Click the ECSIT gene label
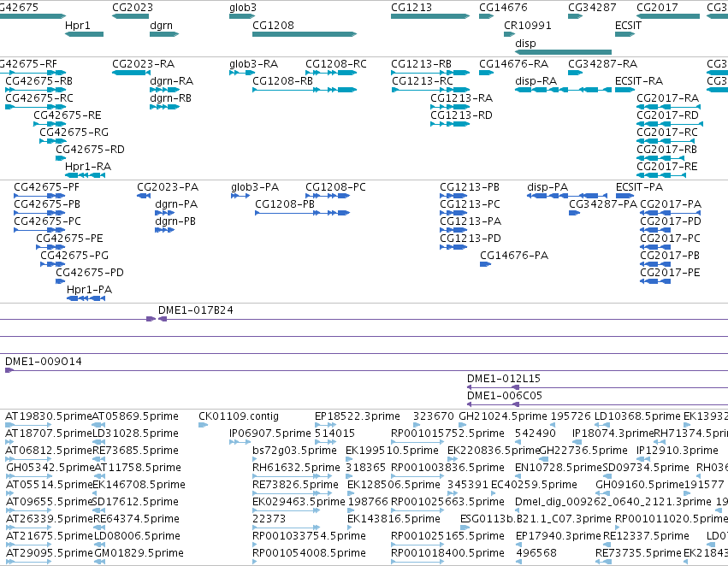This screenshot has height=566, width=728. click(x=628, y=25)
